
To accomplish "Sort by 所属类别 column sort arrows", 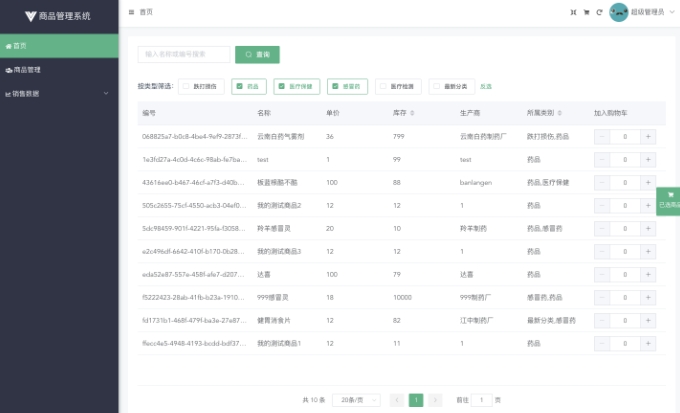I will click(559, 113).
